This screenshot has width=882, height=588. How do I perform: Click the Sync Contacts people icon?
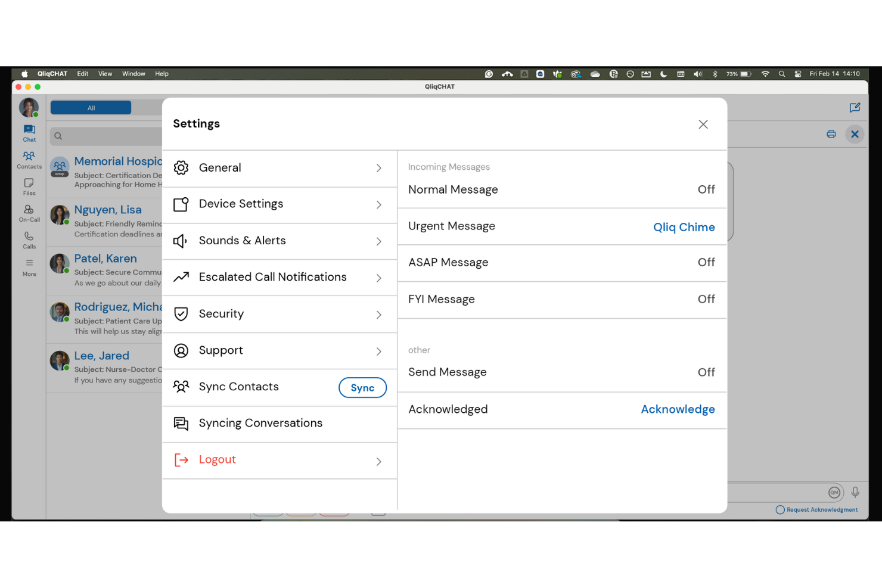[181, 387]
